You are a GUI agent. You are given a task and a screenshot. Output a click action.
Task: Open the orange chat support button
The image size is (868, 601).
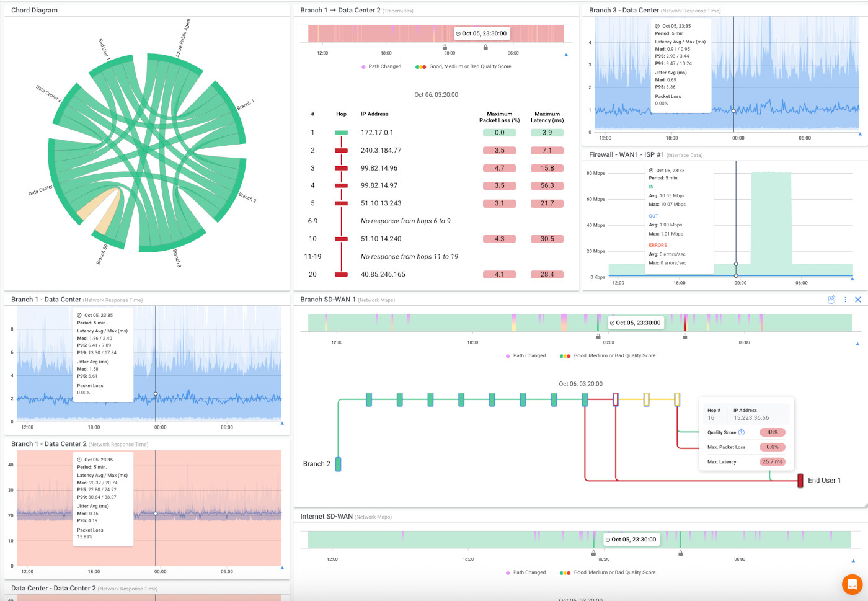[852, 584]
